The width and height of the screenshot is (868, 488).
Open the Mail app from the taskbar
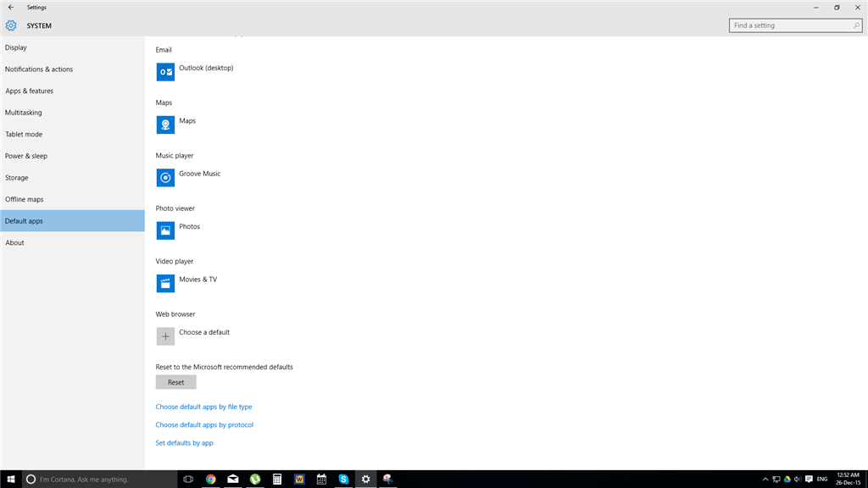232,480
